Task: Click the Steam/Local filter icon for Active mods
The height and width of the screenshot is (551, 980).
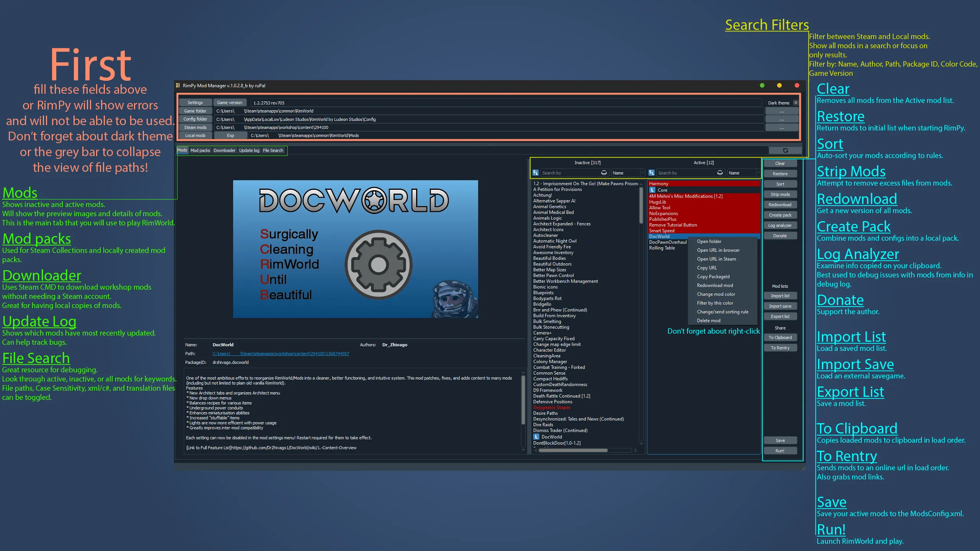Action: (652, 173)
